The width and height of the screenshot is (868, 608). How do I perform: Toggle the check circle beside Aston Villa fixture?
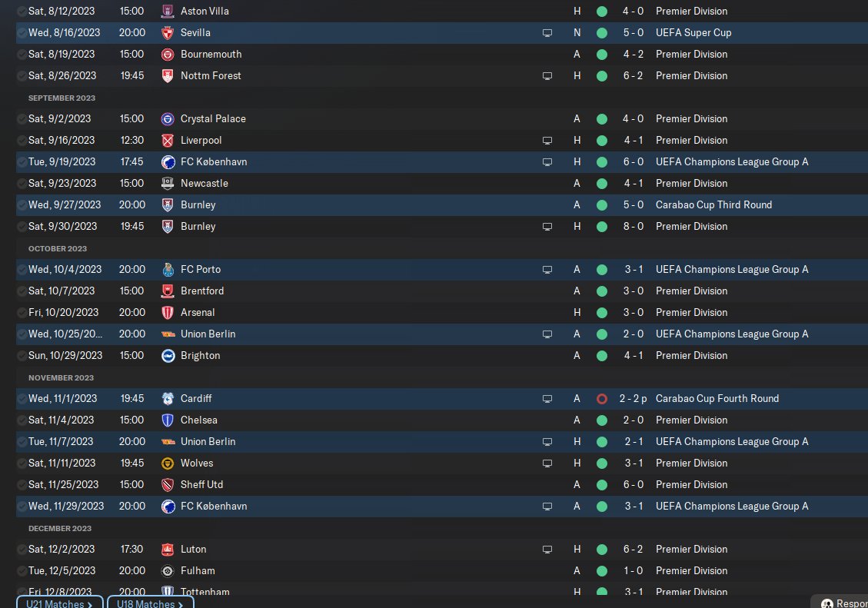22,12
